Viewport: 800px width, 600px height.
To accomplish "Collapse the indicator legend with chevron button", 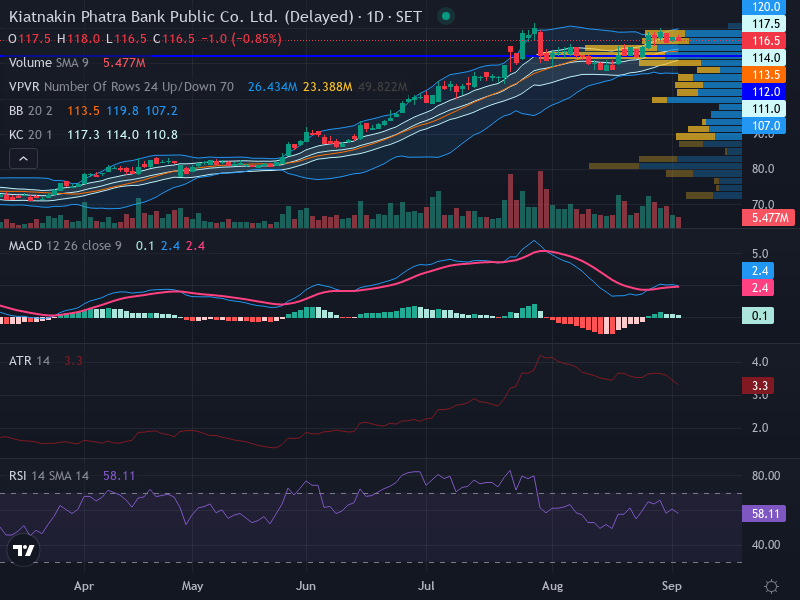I will 23,159.
